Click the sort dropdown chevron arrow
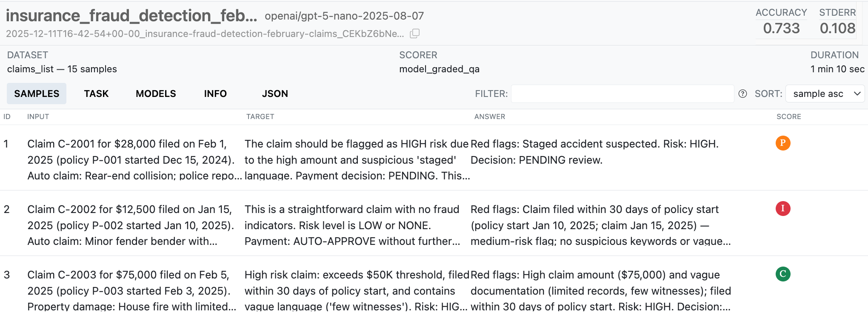The height and width of the screenshot is (321, 868). 857,94
